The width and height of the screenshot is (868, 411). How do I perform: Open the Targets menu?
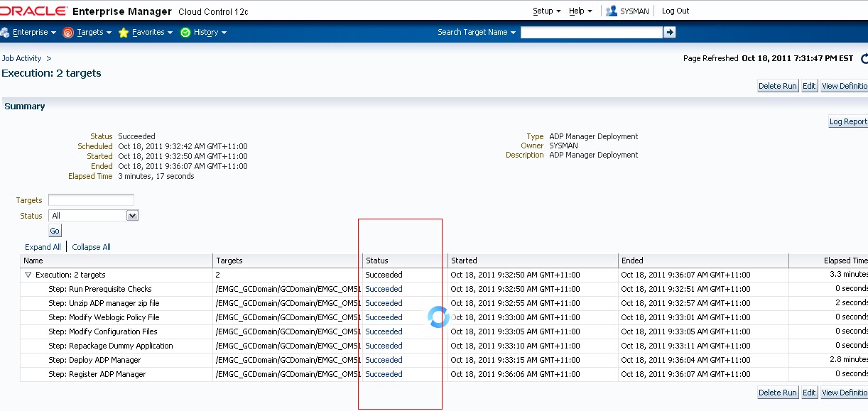pos(94,33)
